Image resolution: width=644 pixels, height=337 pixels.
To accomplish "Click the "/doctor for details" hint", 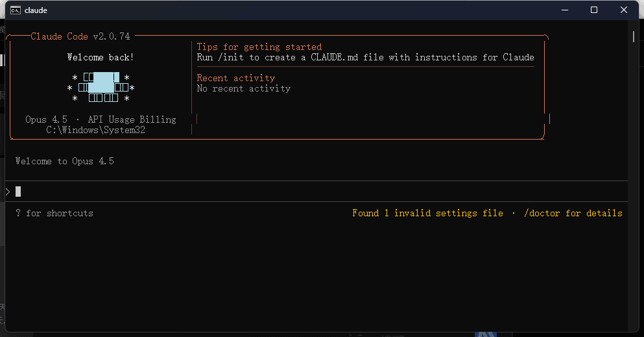I will [573, 213].
